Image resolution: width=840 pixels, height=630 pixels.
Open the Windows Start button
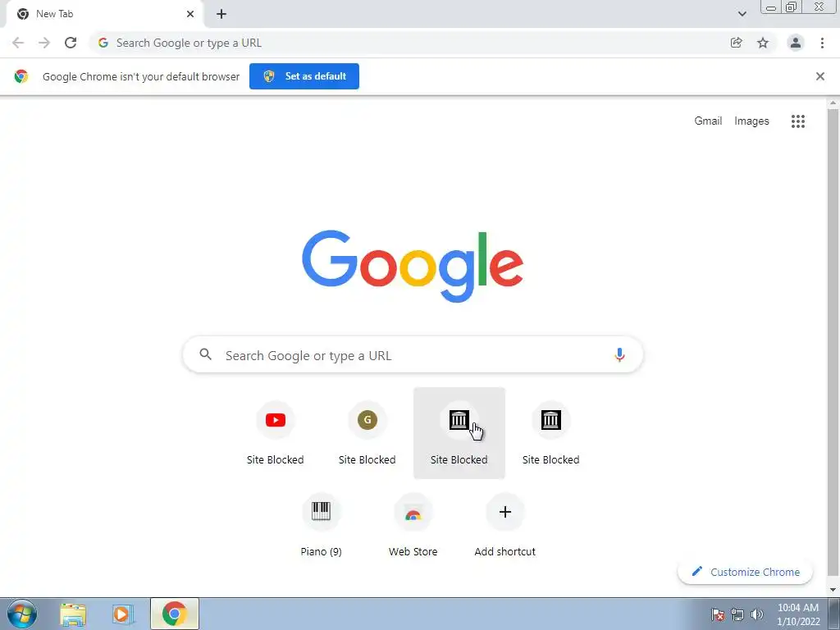[22, 614]
